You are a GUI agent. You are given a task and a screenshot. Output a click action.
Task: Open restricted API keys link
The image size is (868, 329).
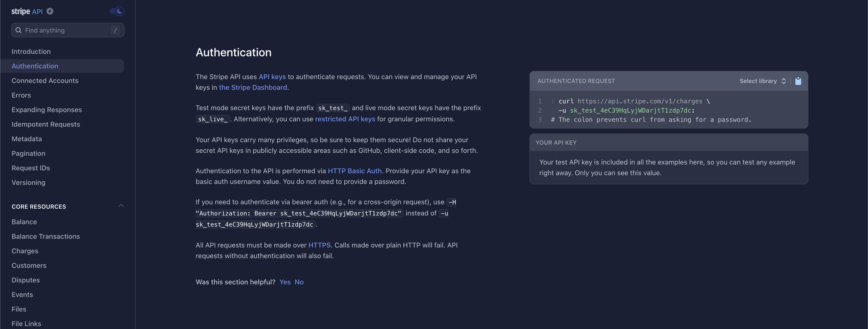point(345,119)
